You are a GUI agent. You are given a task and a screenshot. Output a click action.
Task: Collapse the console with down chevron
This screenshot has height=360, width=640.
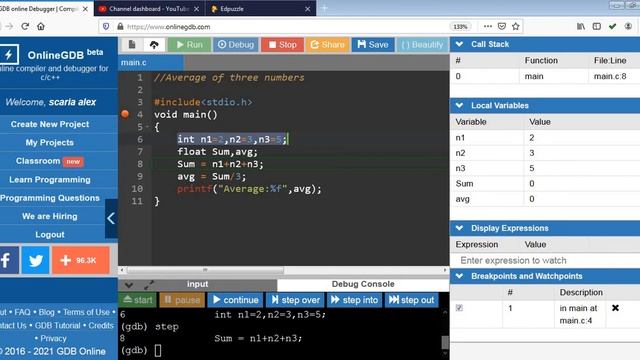tap(129, 284)
